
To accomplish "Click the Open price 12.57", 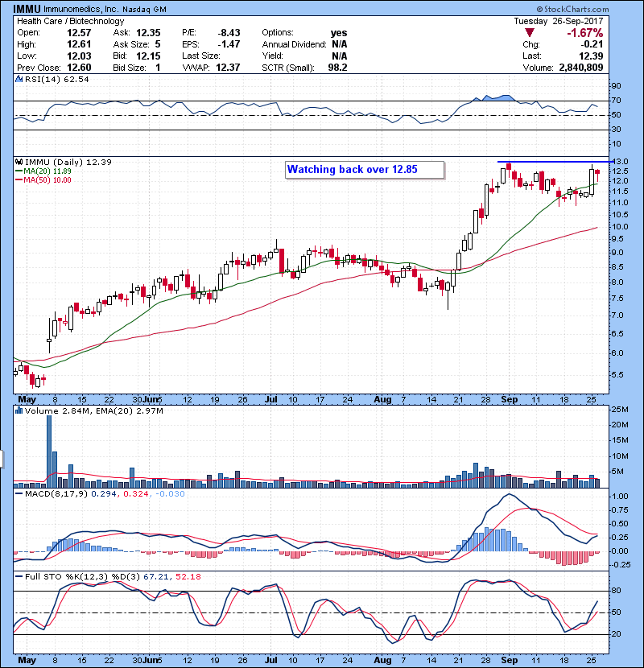I will point(79,33).
